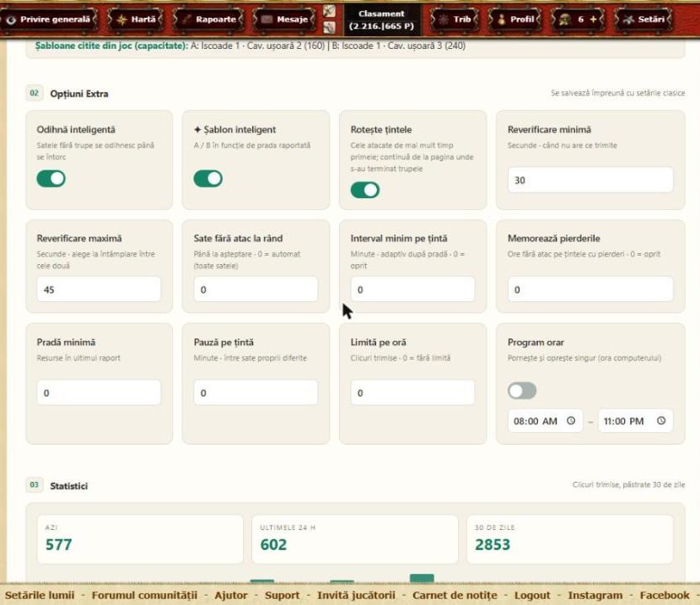Screen dimensions: 700x605
Task: Turn off the Șablon inteligent switch
Action: (208, 179)
